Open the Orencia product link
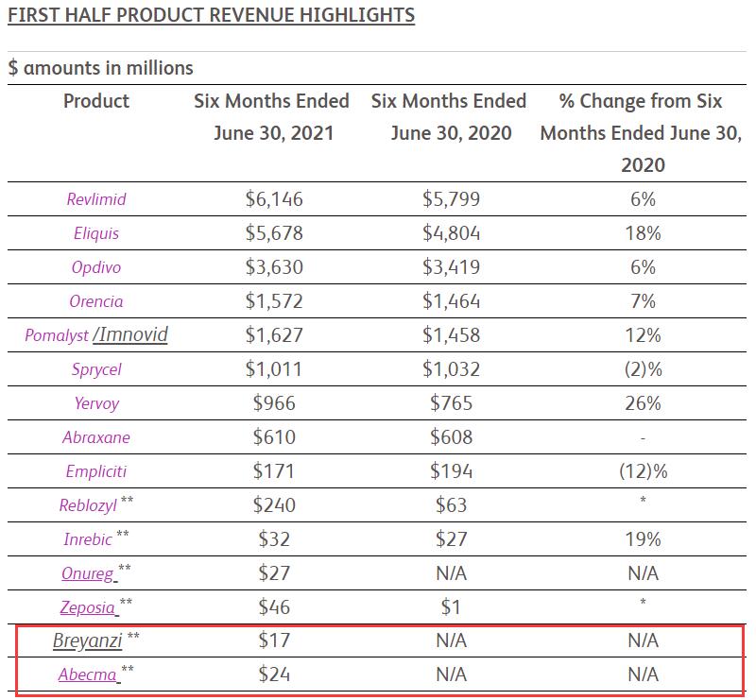Image resolution: width=756 pixels, height=700 pixels. [96, 301]
